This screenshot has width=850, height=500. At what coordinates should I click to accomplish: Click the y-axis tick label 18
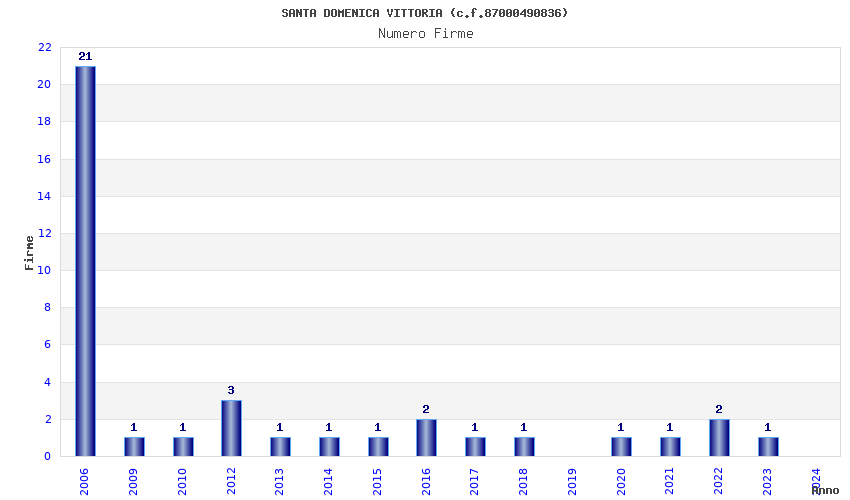click(44, 121)
